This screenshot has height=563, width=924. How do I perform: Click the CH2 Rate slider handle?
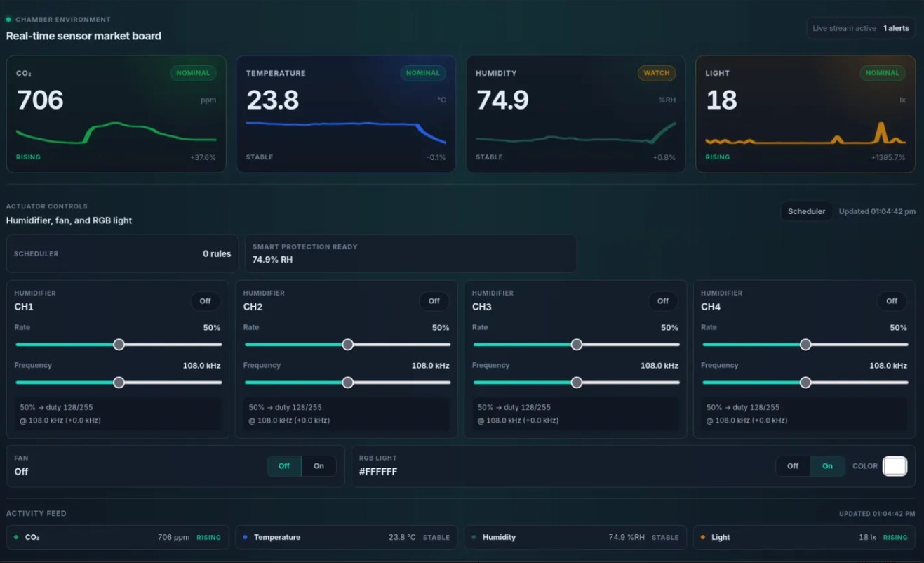coord(347,345)
